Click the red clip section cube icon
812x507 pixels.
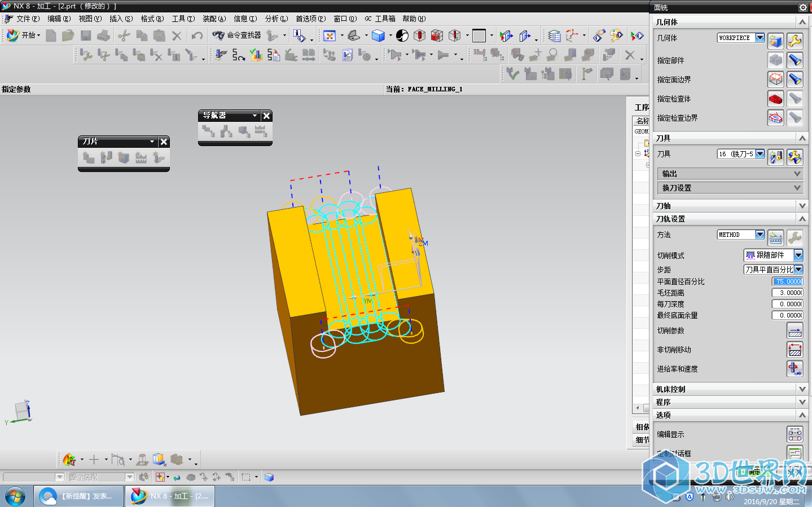pyautogui.click(x=437, y=36)
